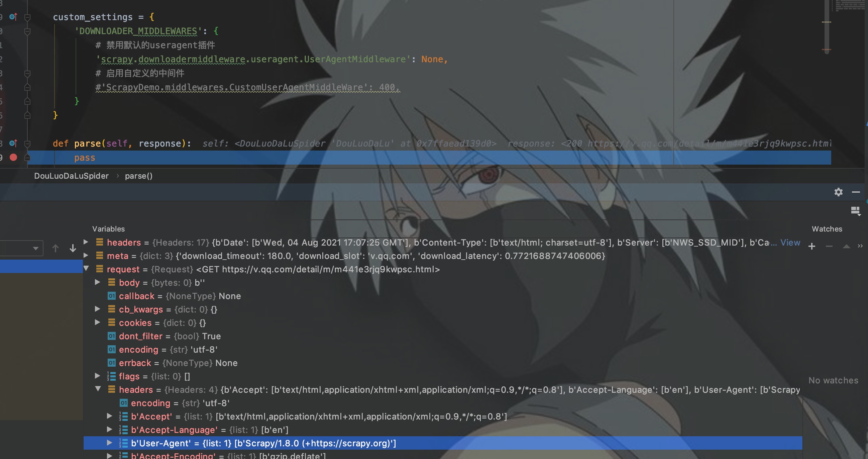Click the numbered list icon beside flags
The width and height of the screenshot is (868, 459).
click(x=112, y=376)
